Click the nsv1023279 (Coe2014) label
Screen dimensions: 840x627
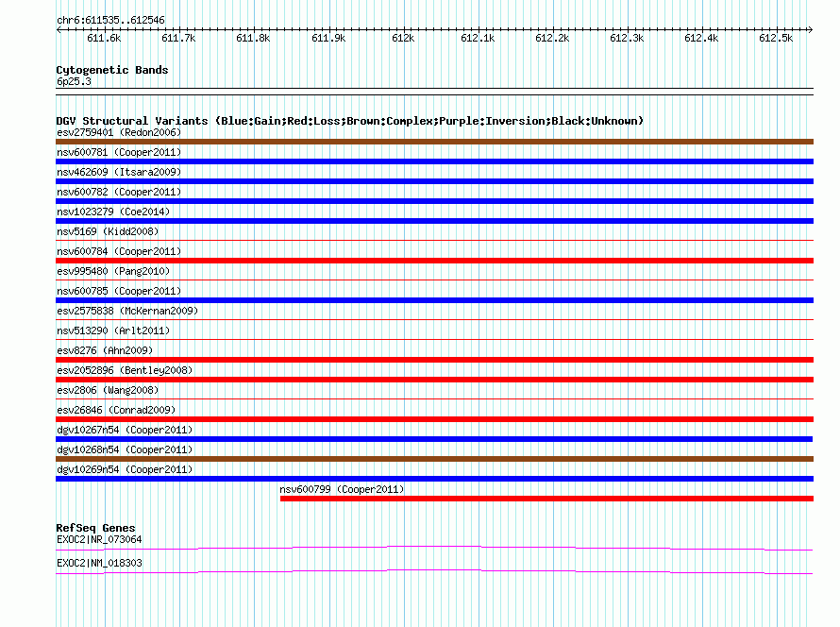[x=113, y=212]
